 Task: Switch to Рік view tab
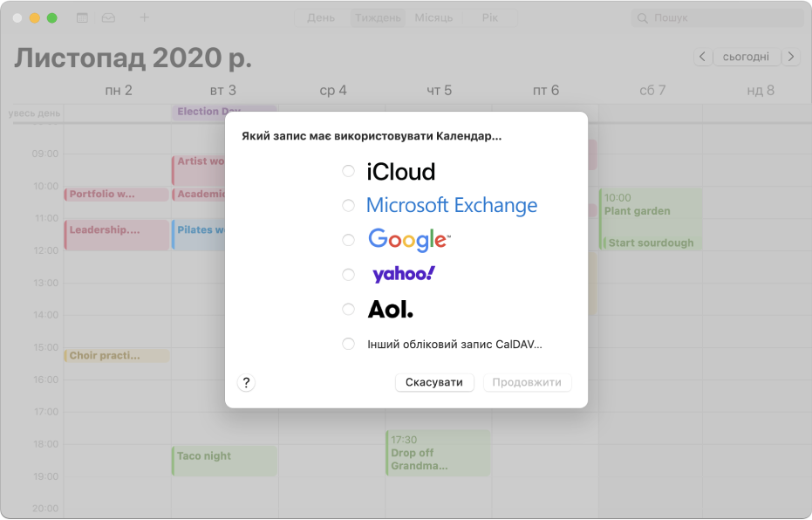(x=490, y=17)
